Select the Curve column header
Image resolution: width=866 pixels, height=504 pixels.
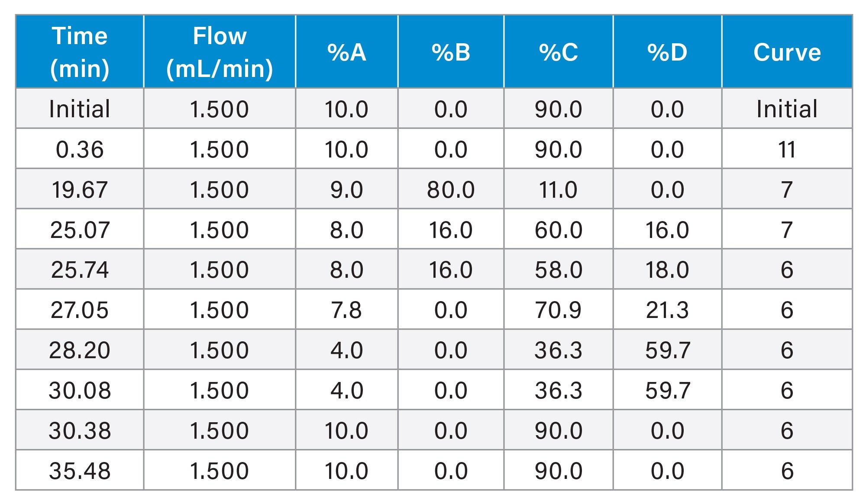[x=787, y=52]
